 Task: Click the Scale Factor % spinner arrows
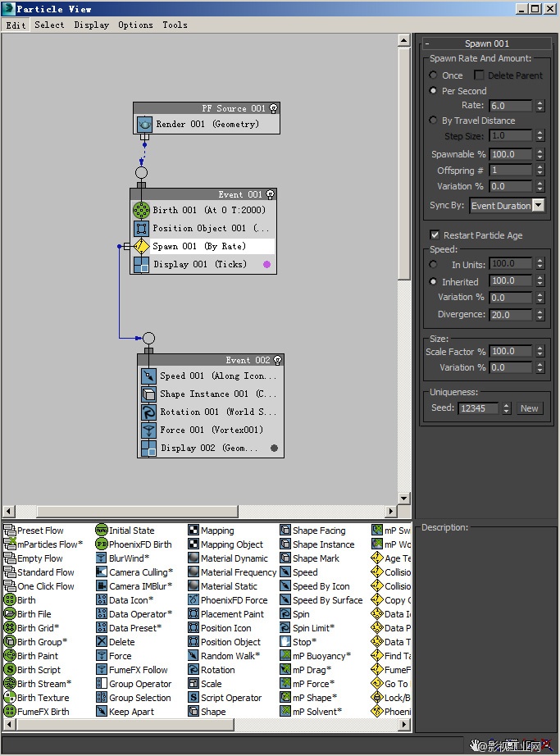[x=540, y=352]
